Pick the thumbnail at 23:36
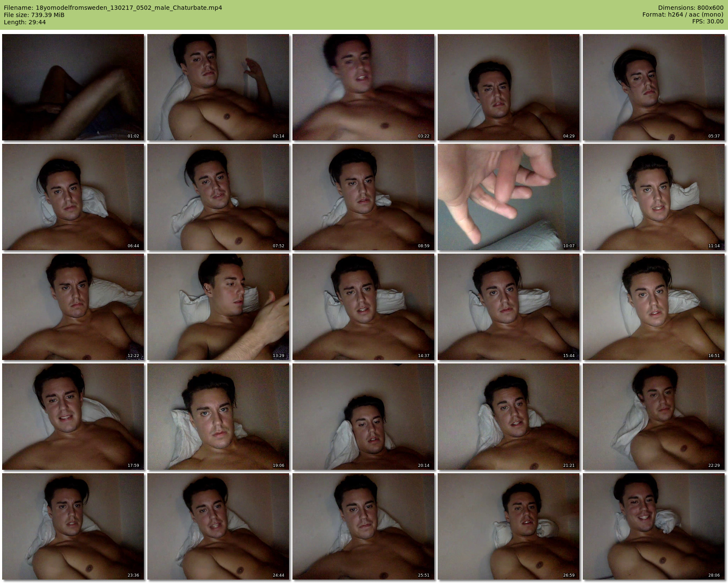Viewport: 728px width, 583px height. tap(73, 526)
